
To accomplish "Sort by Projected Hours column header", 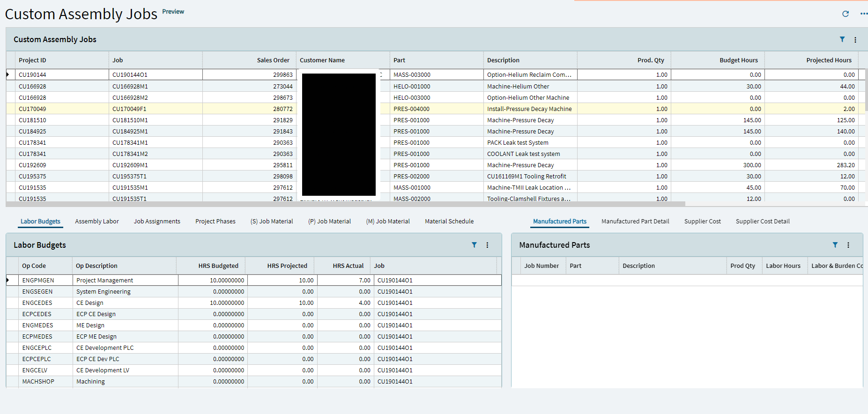I will pyautogui.click(x=811, y=60).
